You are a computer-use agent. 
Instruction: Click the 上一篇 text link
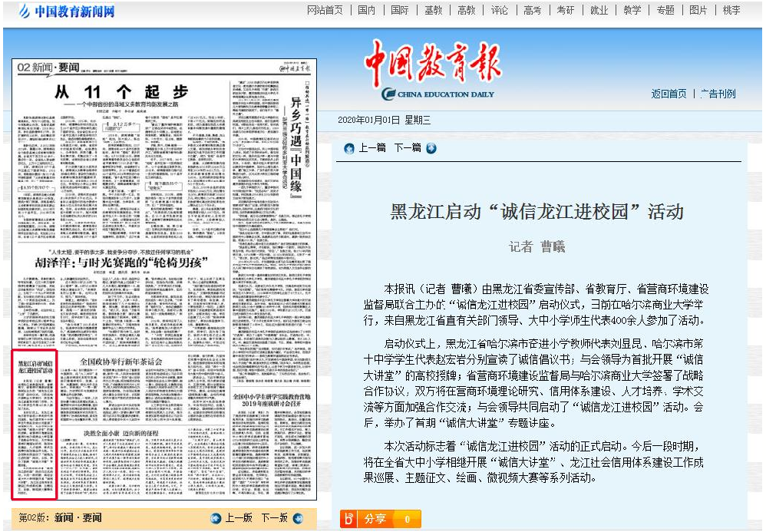pos(372,148)
